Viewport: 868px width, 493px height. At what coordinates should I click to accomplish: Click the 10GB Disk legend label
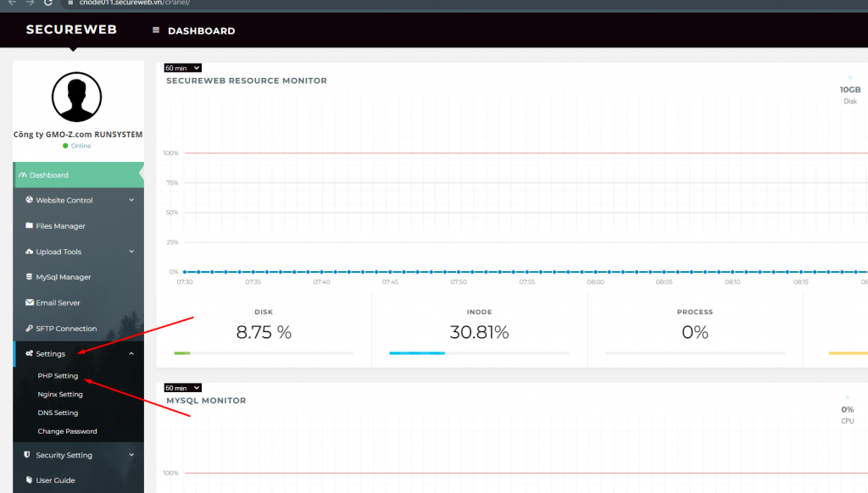(850, 95)
